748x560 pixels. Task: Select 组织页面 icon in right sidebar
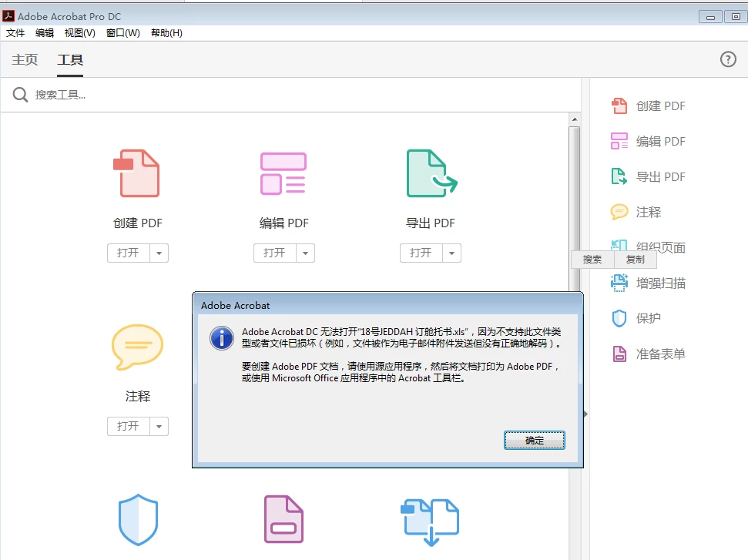(x=619, y=246)
